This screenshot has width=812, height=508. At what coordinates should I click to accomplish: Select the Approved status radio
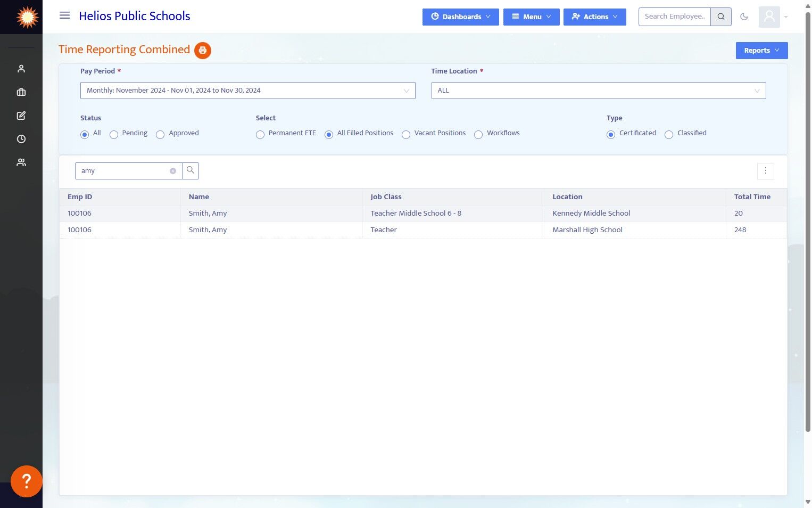160,135
